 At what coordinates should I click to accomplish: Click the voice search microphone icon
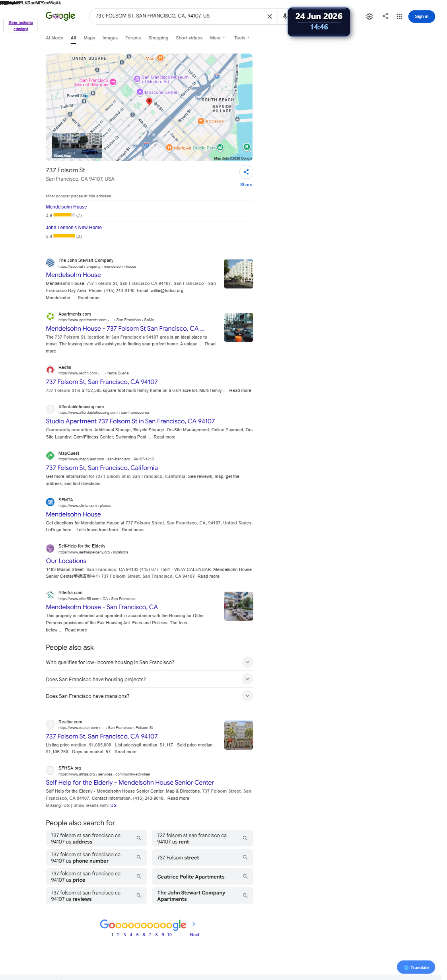[285, 16]
